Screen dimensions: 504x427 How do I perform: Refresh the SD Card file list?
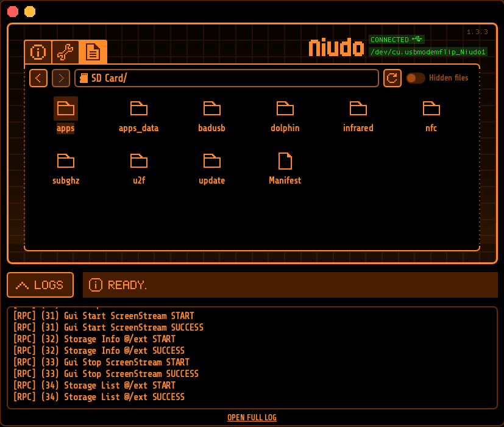(392, 78)
